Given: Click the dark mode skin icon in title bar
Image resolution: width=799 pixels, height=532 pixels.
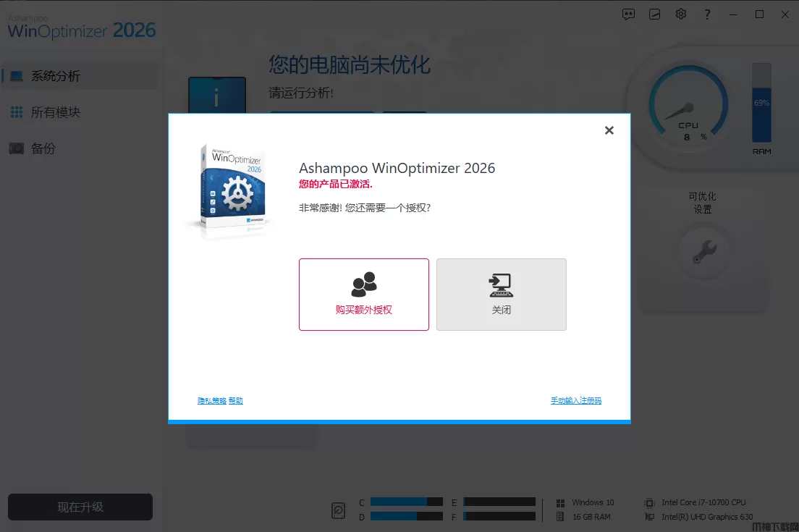Looking at the screenshot, I should click(x=655, y=14).
